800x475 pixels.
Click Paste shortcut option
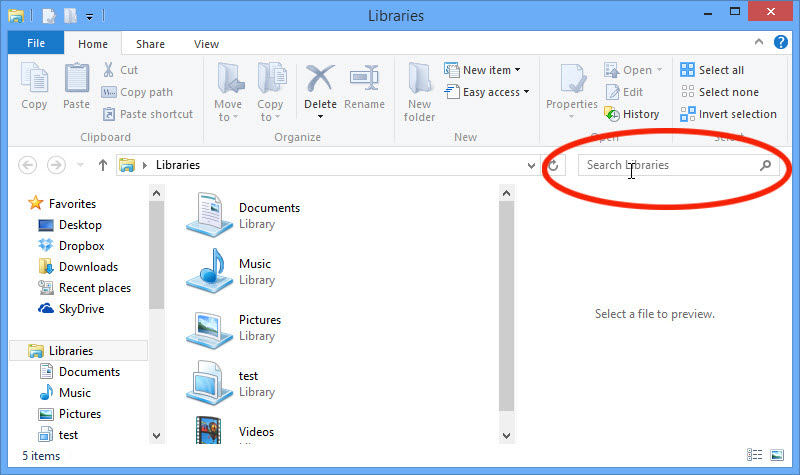tap(147, 114)
